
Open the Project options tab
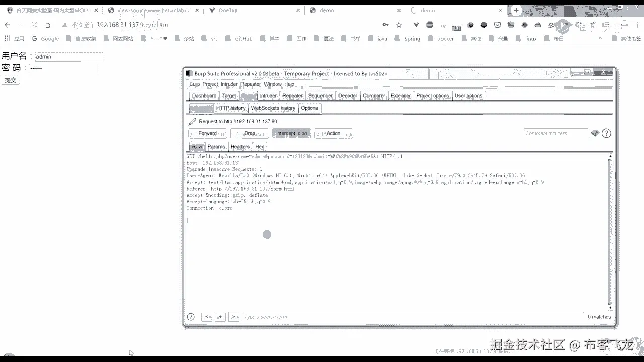[x=433, y=96]
